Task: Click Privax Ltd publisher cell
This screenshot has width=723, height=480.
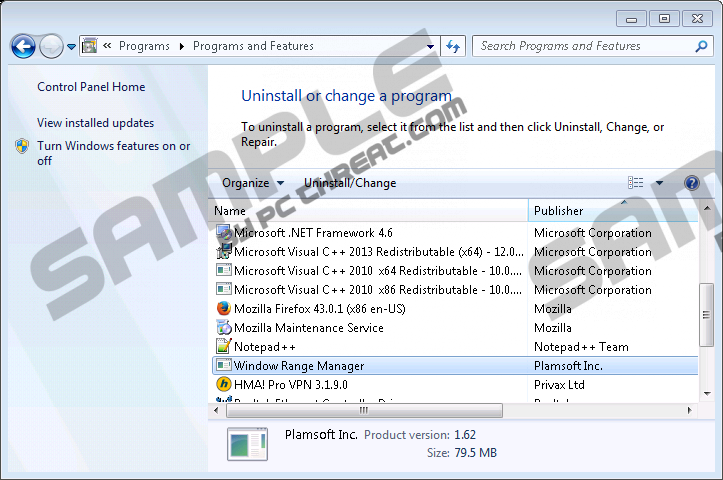Action: [559, 385]
